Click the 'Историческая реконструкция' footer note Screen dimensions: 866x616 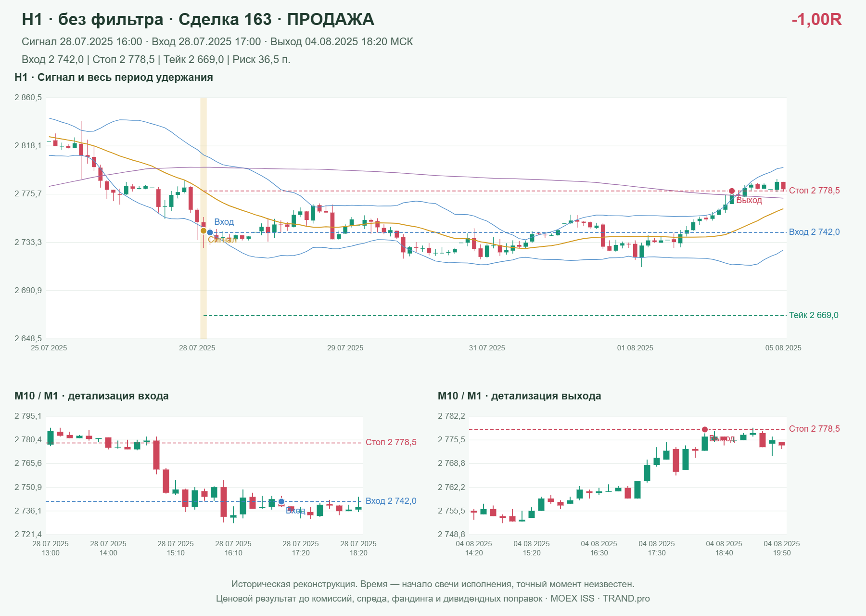pos(433,584)
